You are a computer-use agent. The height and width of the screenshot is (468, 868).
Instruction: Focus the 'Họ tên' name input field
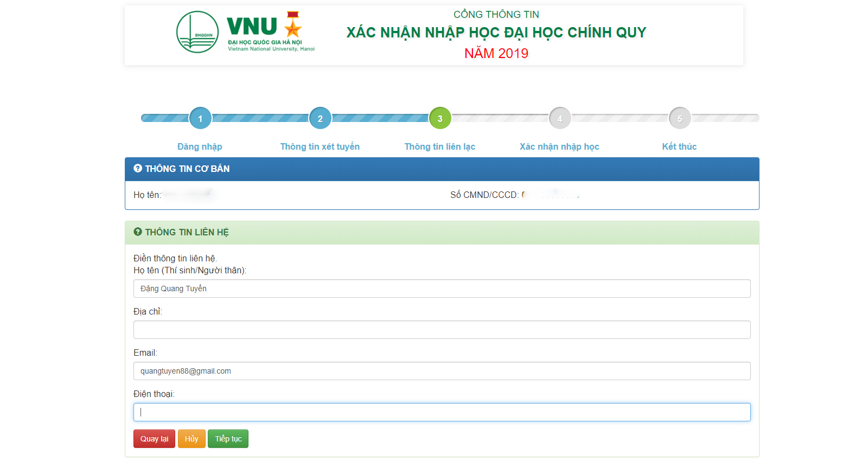pyautogui.click(x=442, y=289)
